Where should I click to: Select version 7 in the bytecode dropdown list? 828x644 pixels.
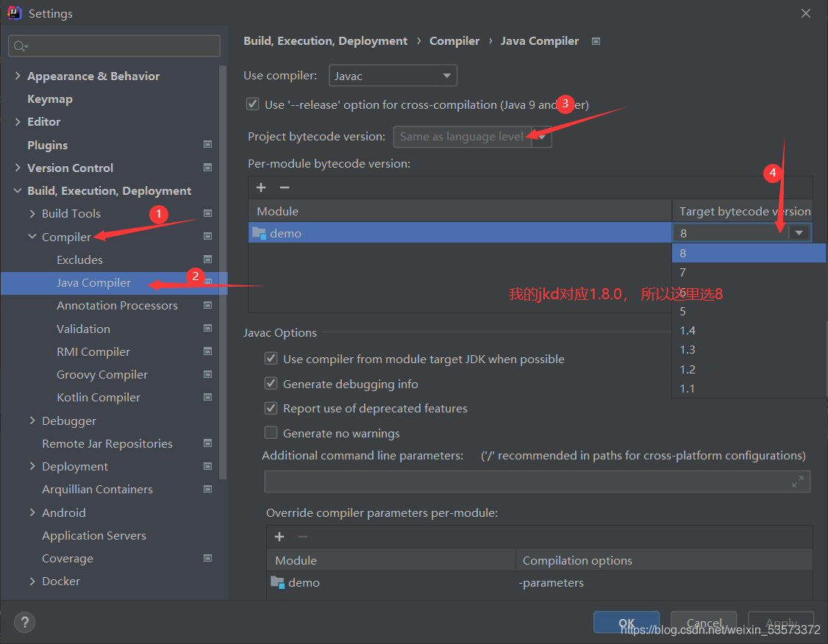coord(749,273)
